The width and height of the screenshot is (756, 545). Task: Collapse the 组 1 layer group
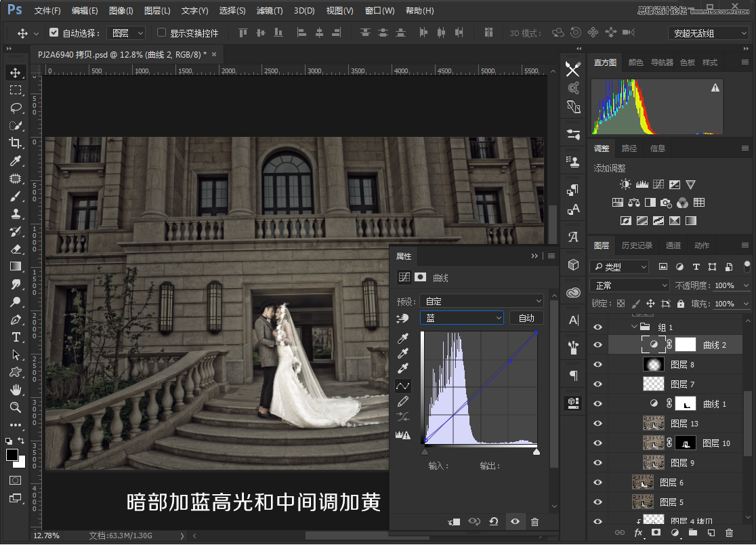(635, 327)
